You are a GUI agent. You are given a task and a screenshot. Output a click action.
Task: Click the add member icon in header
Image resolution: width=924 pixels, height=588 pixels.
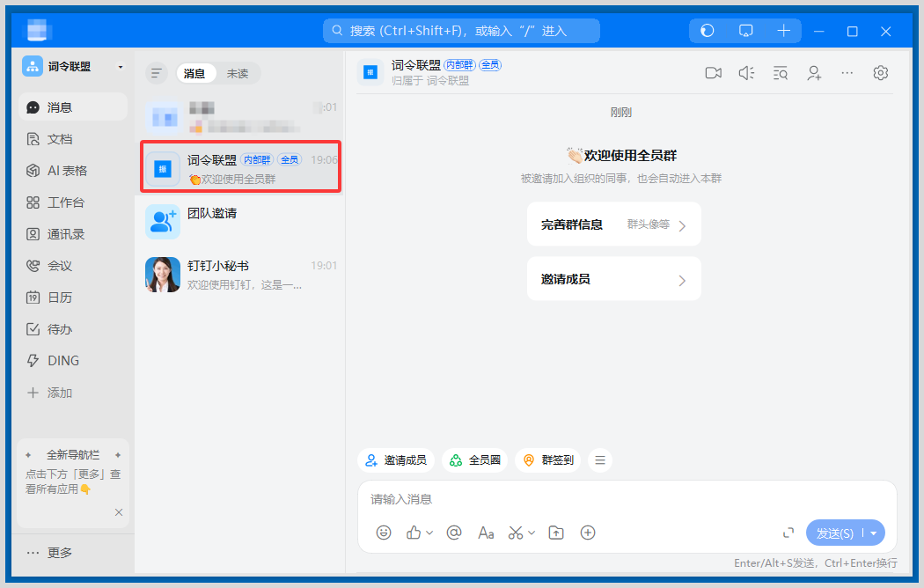pyautogui.click(x=814, y=73)
